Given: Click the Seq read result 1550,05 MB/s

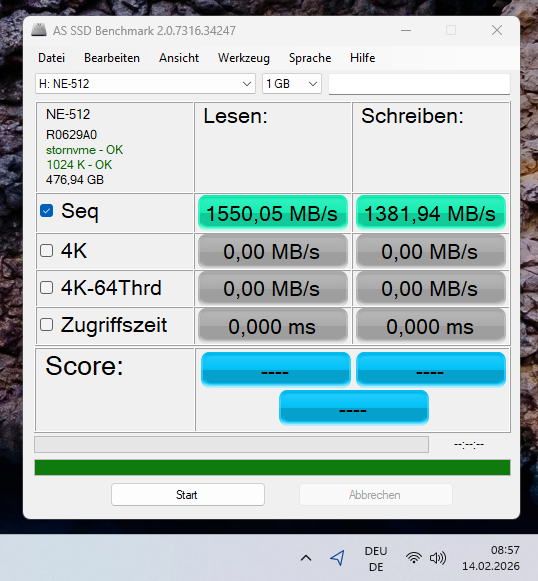Looking at the screenshot, I should pos(273,213).
